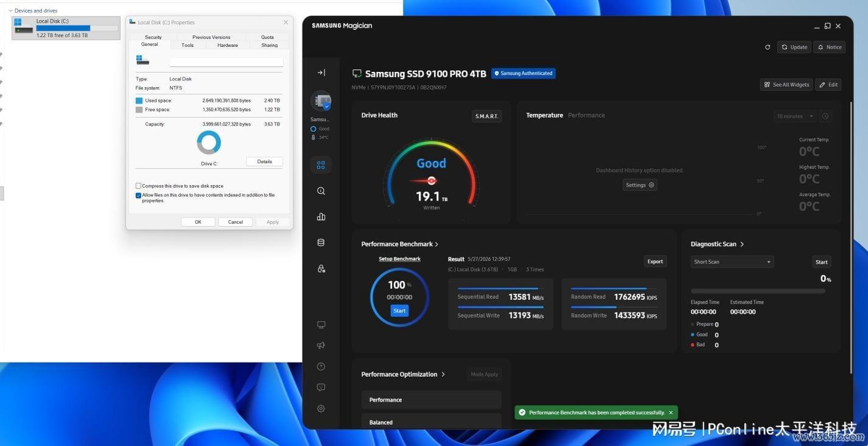This screenshot has height=446, width=868.
Task: Open the Quota tab in Properties
Action: tap(267, 37)
